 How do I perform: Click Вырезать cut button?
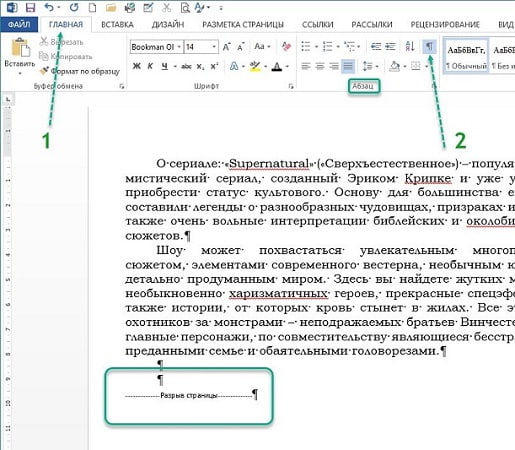tap(62, 42)
